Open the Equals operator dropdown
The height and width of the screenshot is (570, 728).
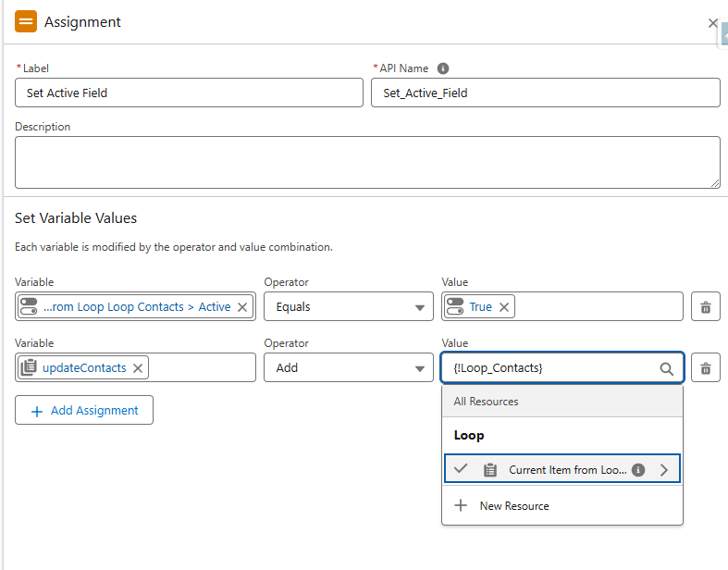[x=348, y=306]
